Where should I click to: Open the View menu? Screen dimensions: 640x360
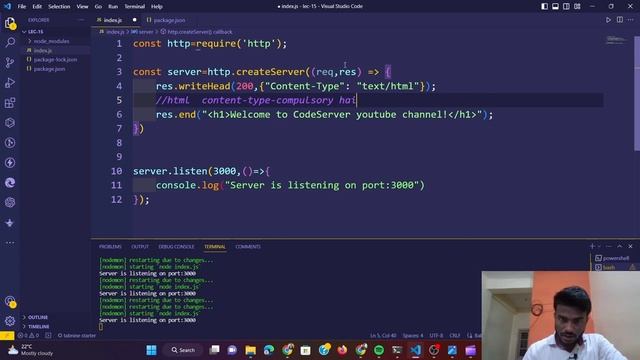(82, 6)
